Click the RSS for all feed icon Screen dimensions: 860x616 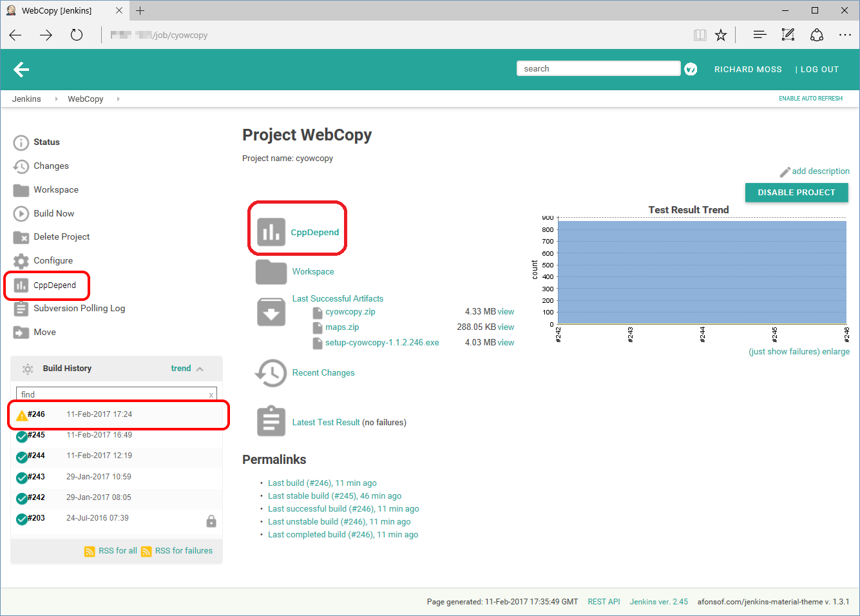90,551
